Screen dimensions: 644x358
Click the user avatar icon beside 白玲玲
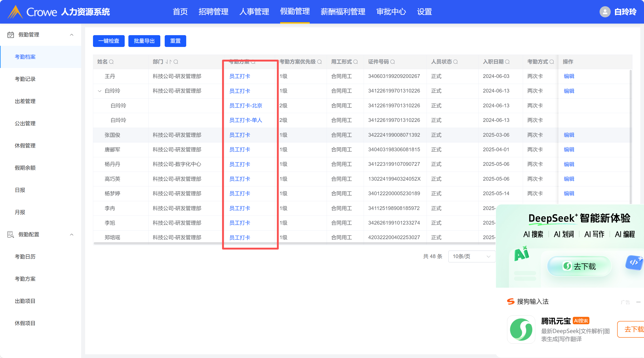point(605,12)
